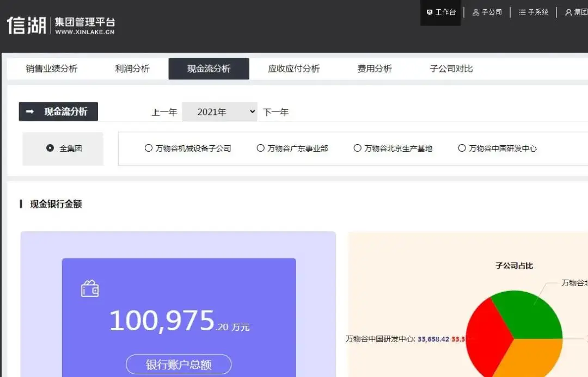
Task: Click the 现金银行金额 section marker icon
Action: 20,204
